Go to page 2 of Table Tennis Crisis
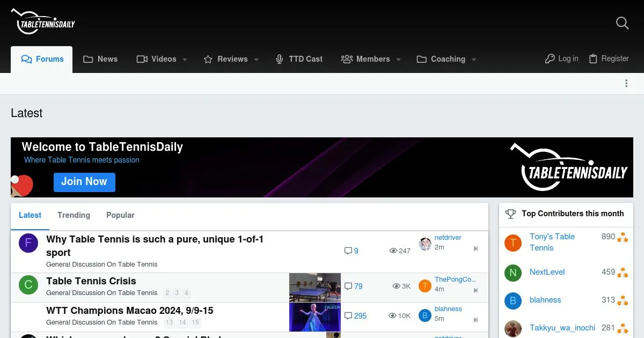 point(167,293)
